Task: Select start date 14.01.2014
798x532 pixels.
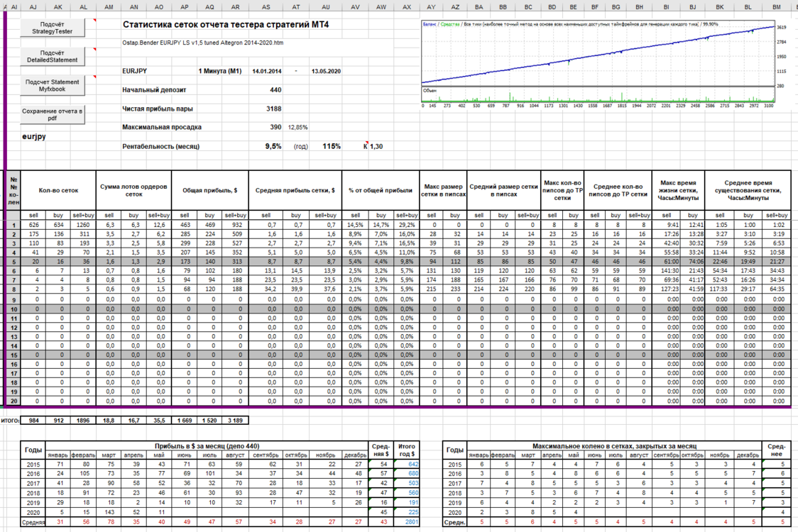Action: 267,71
